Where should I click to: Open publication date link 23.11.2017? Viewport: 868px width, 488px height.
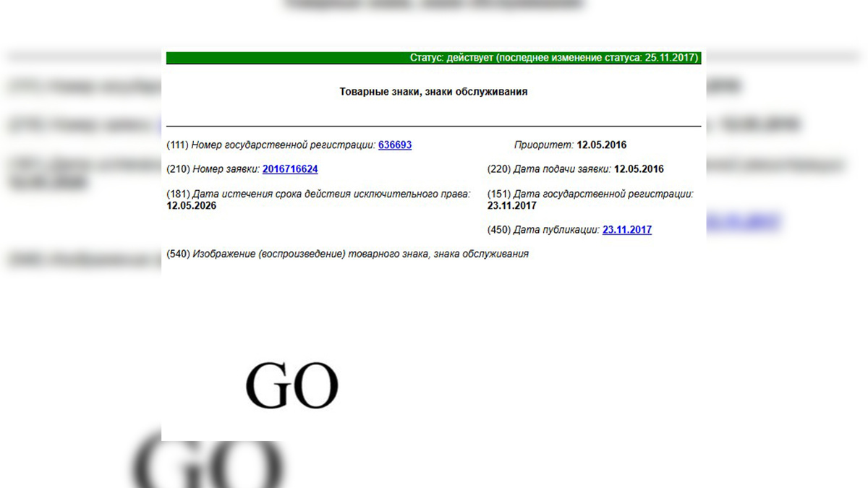(627, 230)
